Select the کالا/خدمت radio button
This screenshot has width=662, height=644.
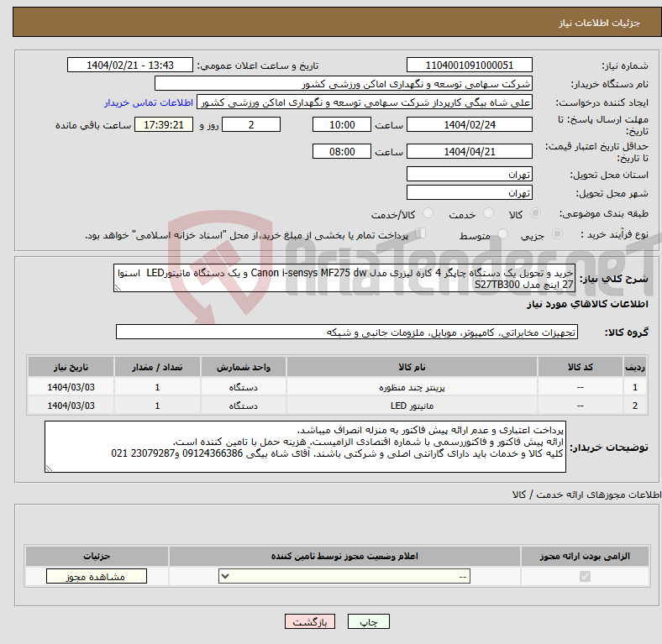428,213
